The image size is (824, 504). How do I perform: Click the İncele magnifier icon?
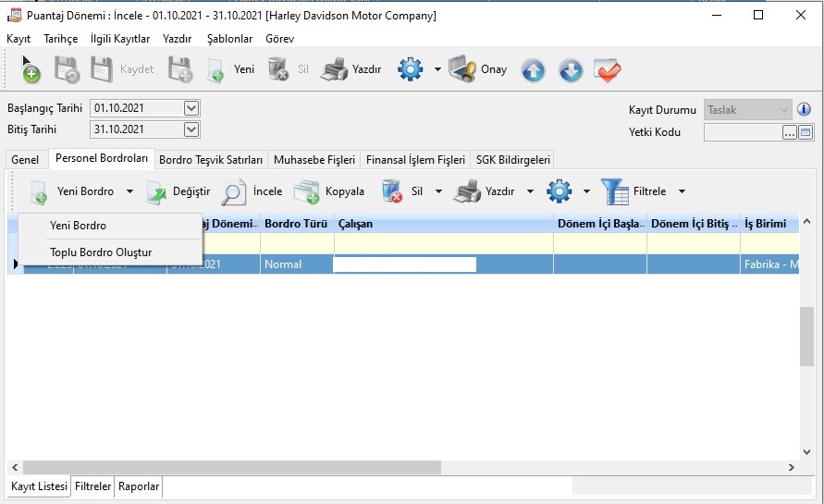pos(235,191)
